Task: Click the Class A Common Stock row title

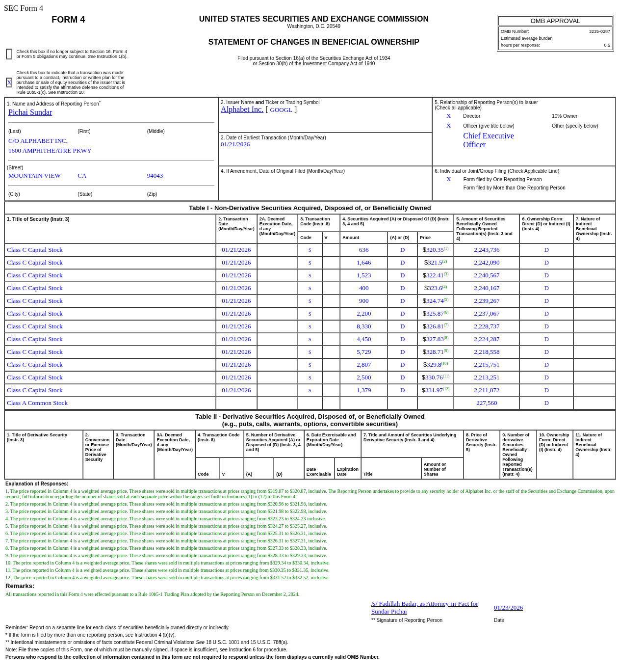Action: coord(37,403)
